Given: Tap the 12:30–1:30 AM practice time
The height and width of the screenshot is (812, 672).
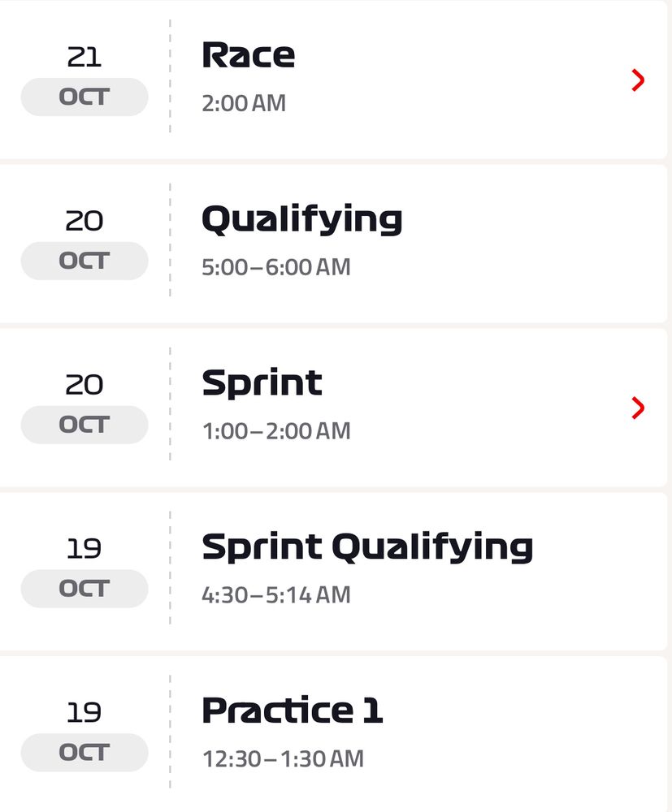Looking at the screenshot, I should pyautogui.click(x=283, y=758).
